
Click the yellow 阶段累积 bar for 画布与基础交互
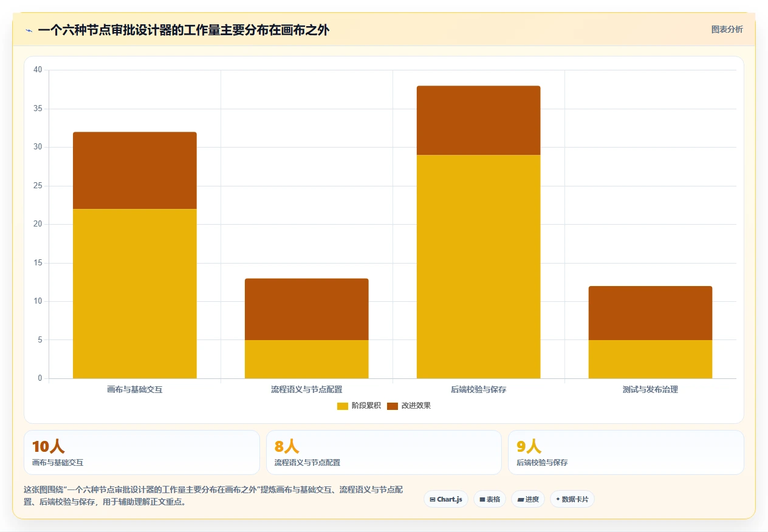click(135, 294)
